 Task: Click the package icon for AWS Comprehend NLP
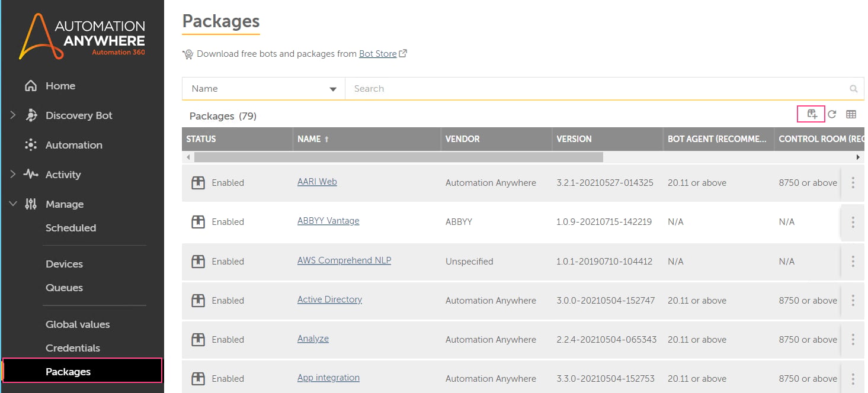click(x=198, y=261)
